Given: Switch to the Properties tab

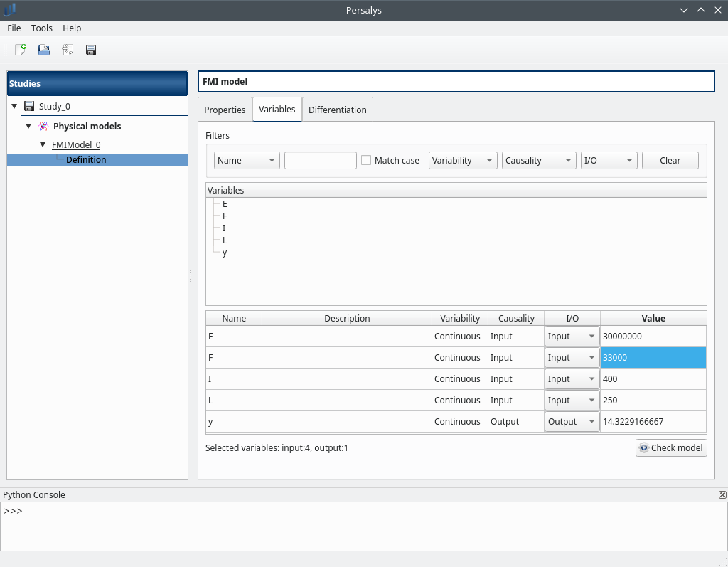Looking at the screenshot, I should 225,110.
